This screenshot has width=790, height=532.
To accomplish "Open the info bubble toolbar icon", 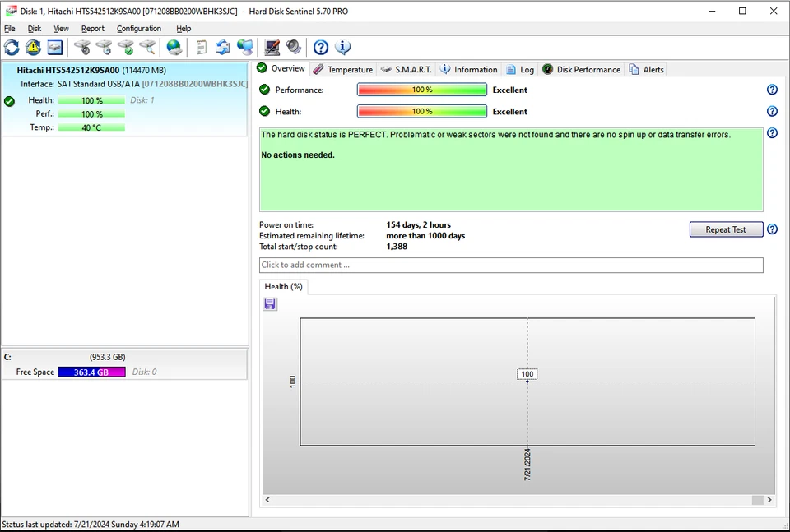I will 343,48.
